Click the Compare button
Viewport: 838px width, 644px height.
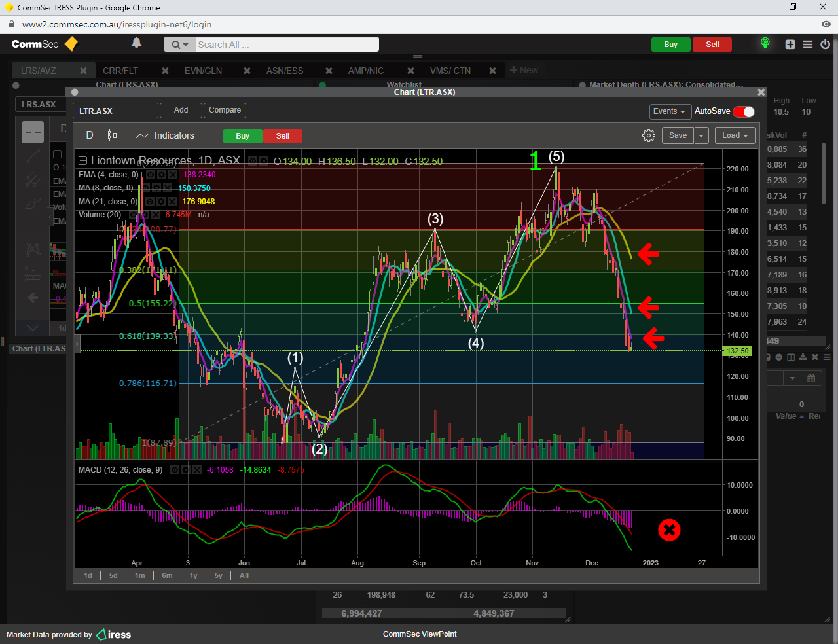(x=225, y=110)
